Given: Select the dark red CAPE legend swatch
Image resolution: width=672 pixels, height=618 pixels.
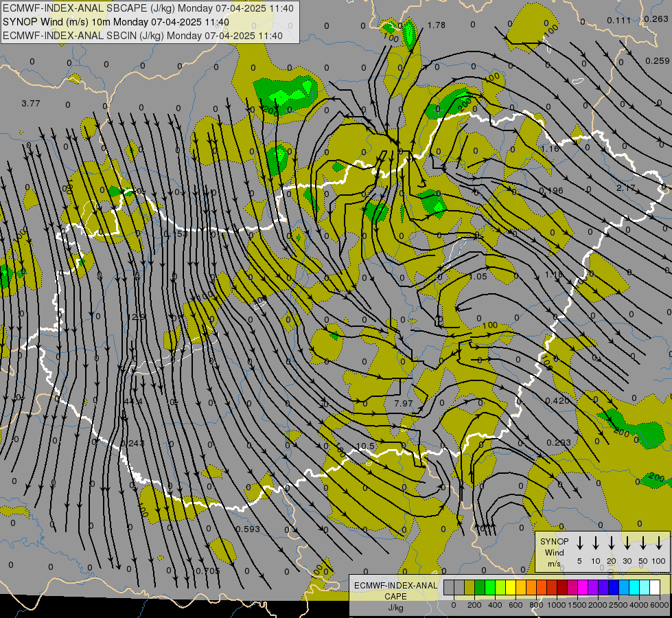Looking at the screenshot, I should [x=563, y=587].
